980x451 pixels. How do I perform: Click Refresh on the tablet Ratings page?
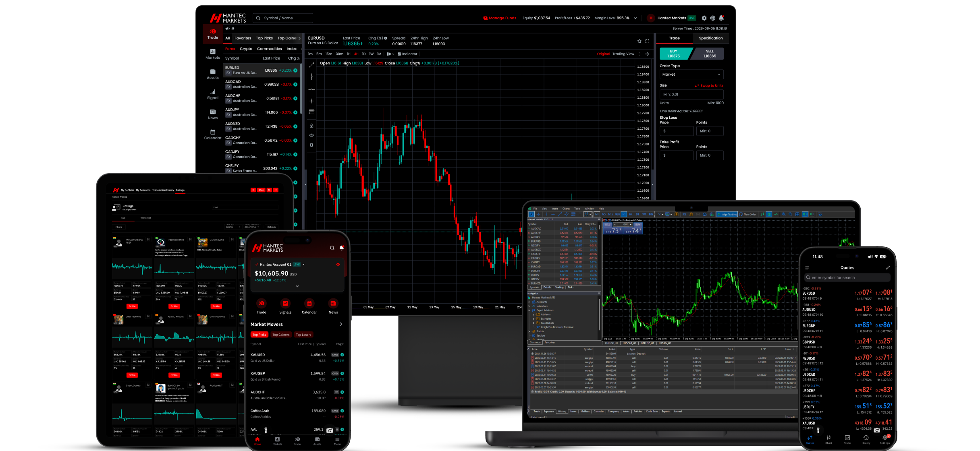coord(272,227)
